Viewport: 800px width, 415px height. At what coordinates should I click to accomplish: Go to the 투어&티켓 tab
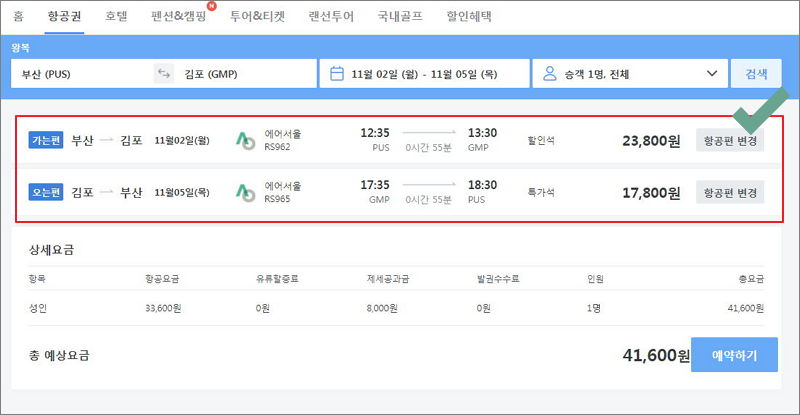tap(257, 16)
